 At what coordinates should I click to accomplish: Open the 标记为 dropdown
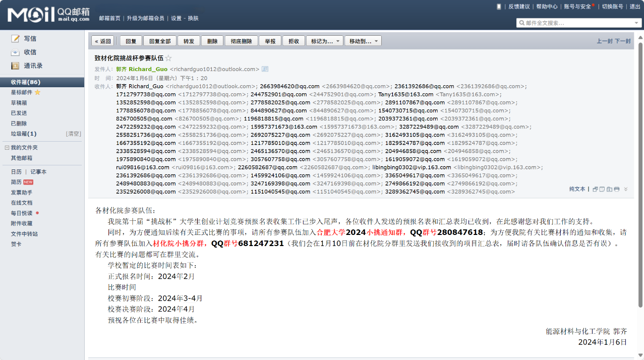pyautogui.click(x=324, y=41)
